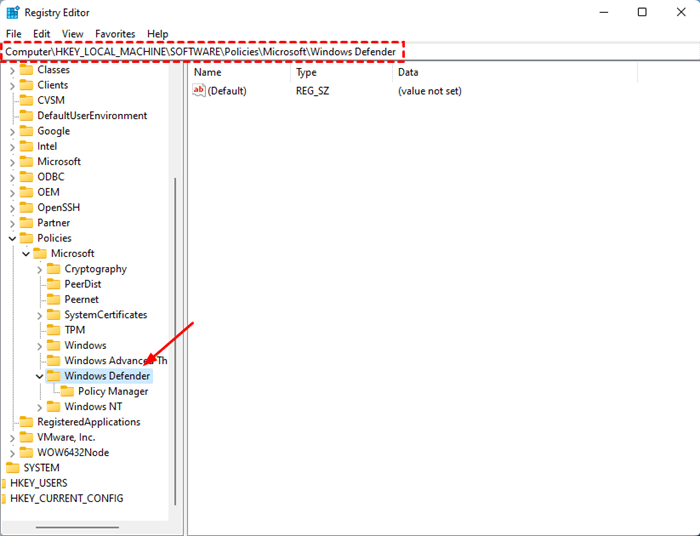
Task: Click the registry path address bar
Action: pyautogui.click(x=350, y=52)
